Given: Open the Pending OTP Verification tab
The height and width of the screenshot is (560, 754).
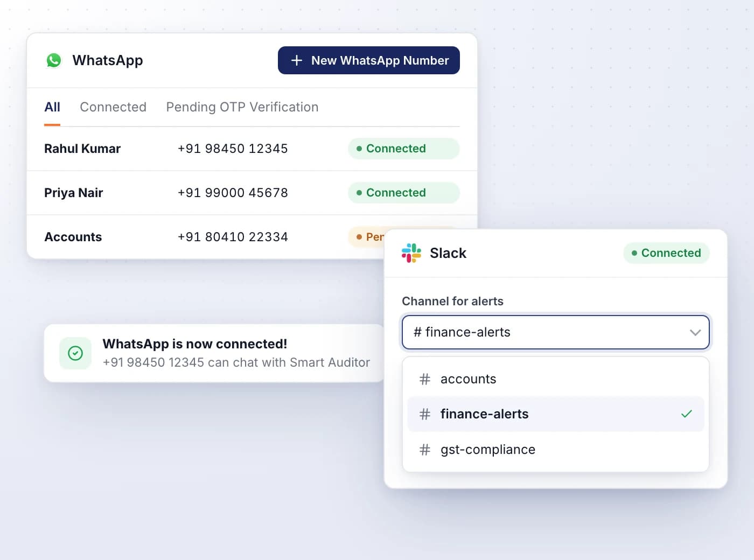Looking at the screenshot, I should [242, 107].
